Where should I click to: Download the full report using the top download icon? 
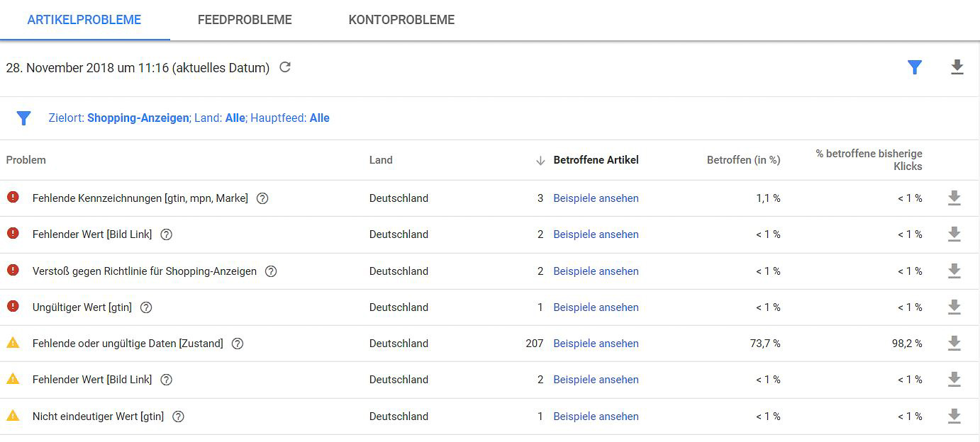pos(957,67)
